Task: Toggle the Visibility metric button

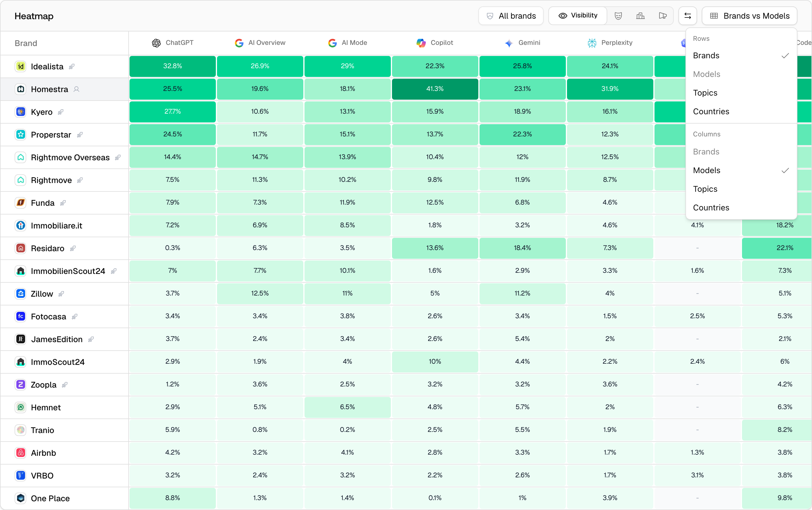Action: point(577,16)
